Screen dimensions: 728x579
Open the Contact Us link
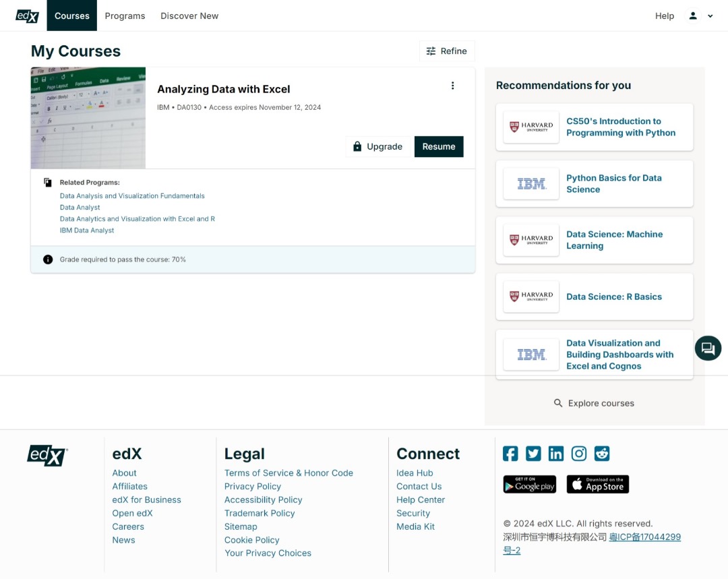(419, 486)
